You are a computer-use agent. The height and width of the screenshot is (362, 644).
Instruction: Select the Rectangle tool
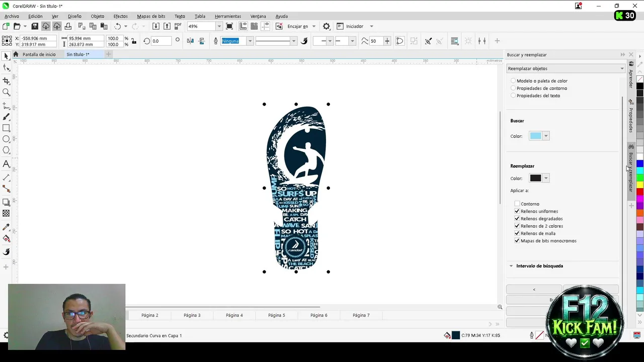point(6,128)
